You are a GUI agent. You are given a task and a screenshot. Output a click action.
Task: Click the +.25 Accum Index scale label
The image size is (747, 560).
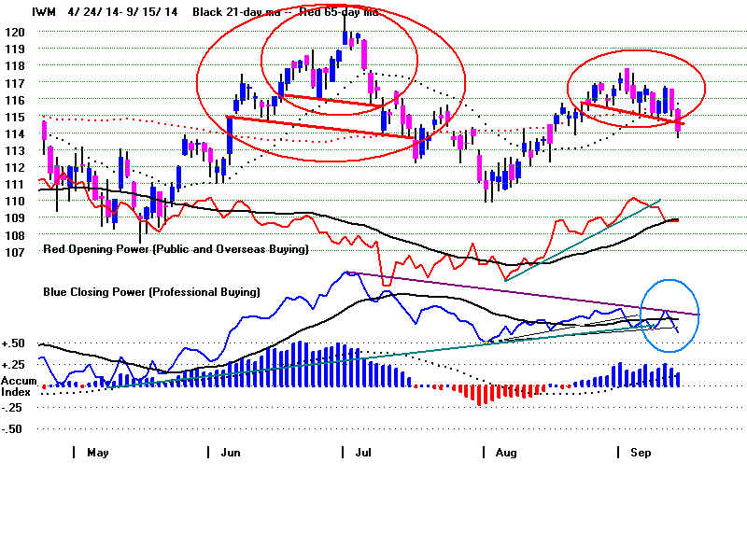point(12,365)
